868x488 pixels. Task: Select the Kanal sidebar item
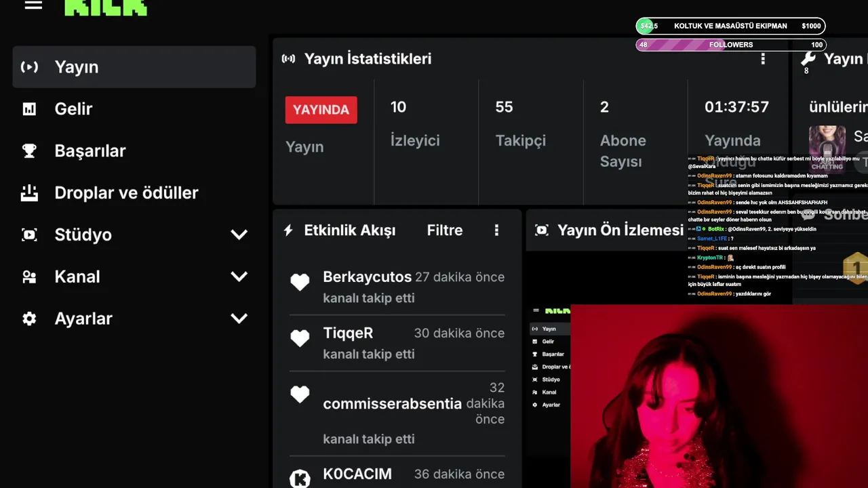pyautogui.click(x=134, y=277)
